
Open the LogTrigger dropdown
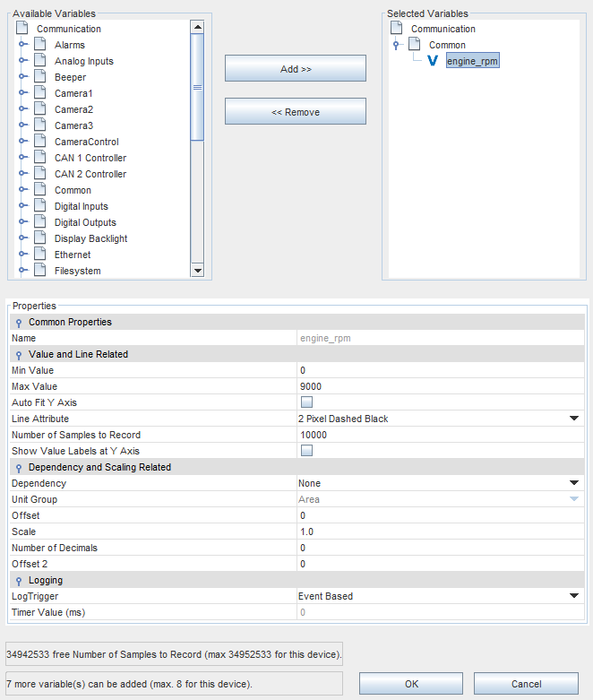[574, 595]
